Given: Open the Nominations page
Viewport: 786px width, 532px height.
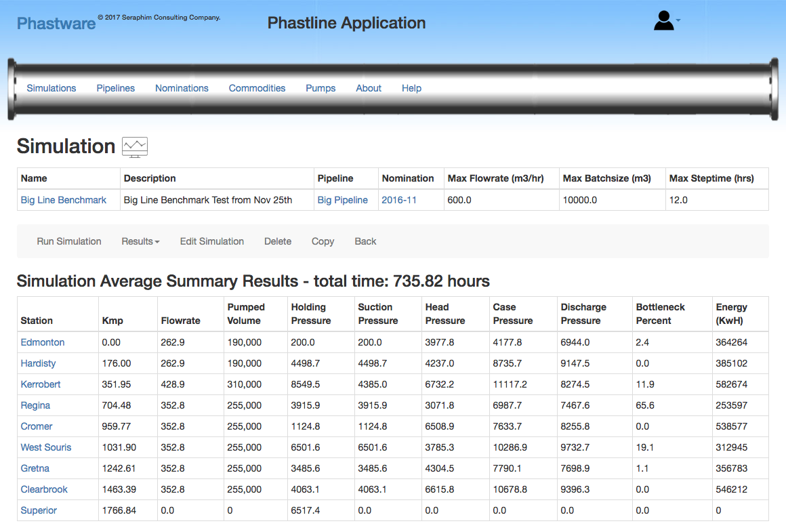Looking at the screenshot, I should (x=182, y=88).
